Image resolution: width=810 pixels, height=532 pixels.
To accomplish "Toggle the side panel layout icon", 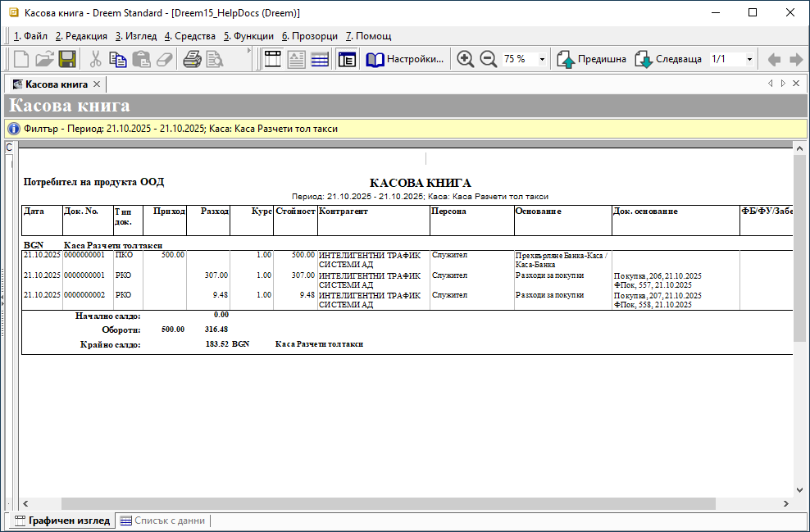I will [x=347, y=59].
